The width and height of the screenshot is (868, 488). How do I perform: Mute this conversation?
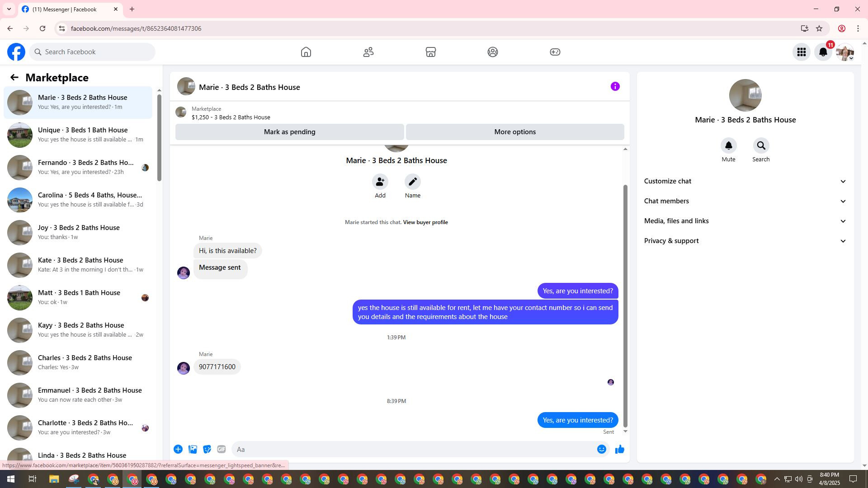[728, 146]
